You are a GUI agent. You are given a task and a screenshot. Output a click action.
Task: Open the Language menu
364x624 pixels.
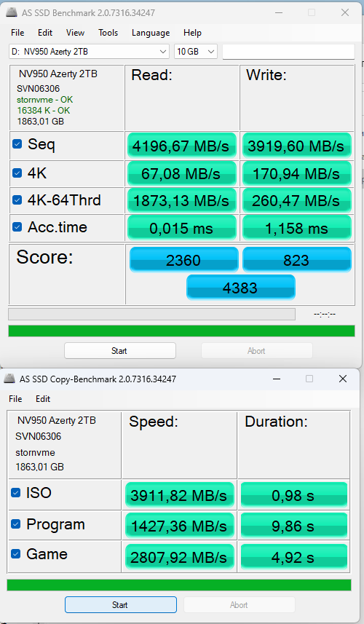point(151,33)
